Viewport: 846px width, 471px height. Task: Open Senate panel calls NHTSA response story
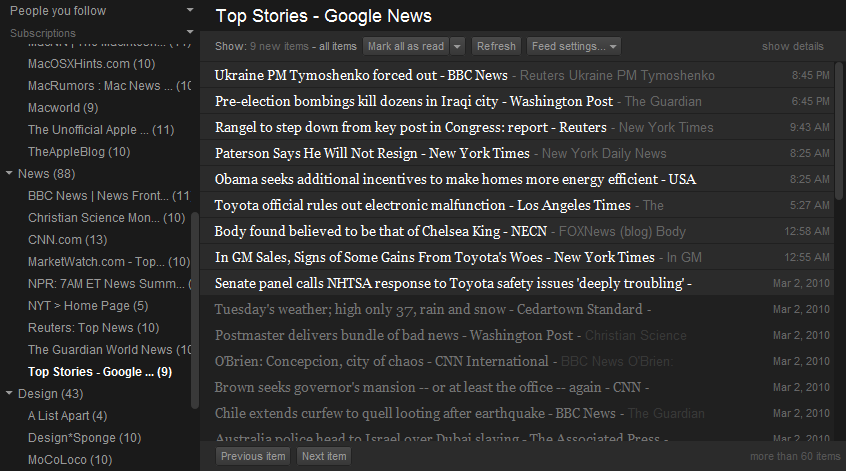[x=517, y=283]
